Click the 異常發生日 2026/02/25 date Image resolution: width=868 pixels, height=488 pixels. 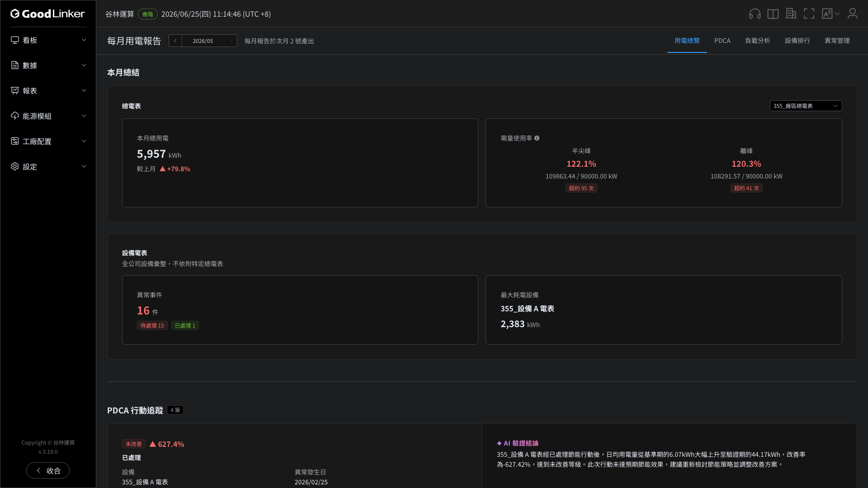tap(311, 482)
